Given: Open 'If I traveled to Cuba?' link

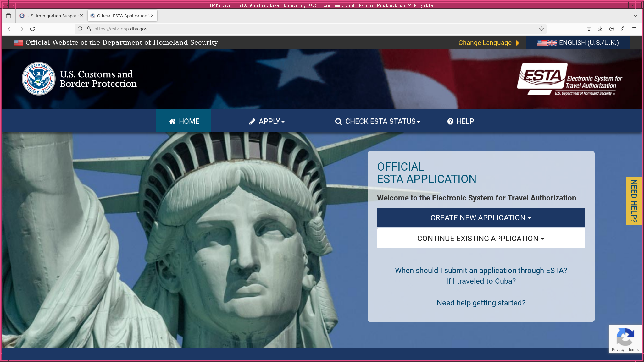Looking at the screenshot, I should click(x=481, y=281).
